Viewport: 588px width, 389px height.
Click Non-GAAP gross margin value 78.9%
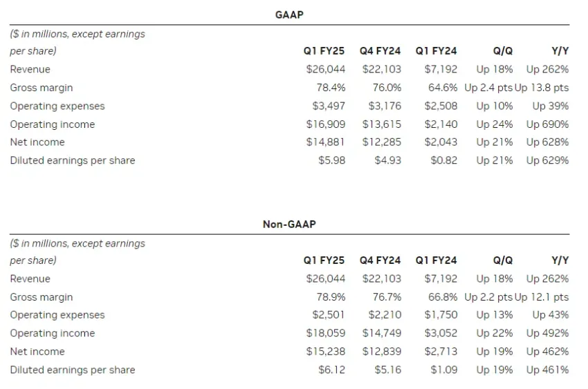(x=331, y=297)
